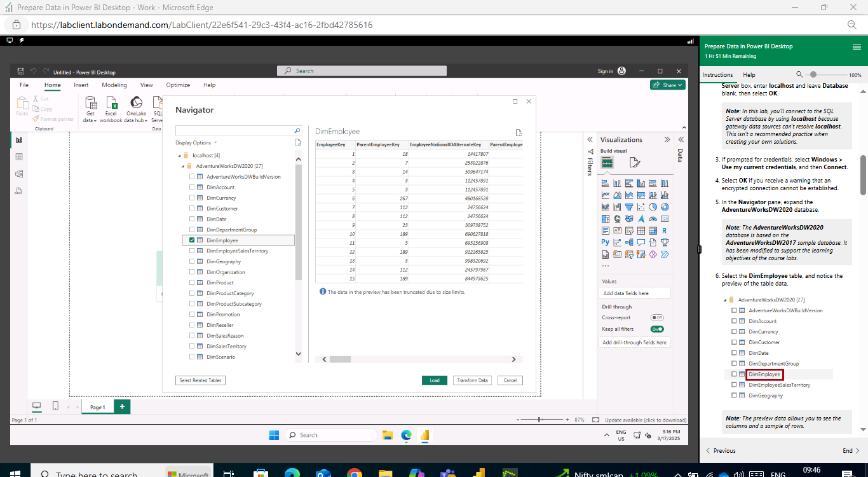Select the treemap visual

tap(606, 219)
